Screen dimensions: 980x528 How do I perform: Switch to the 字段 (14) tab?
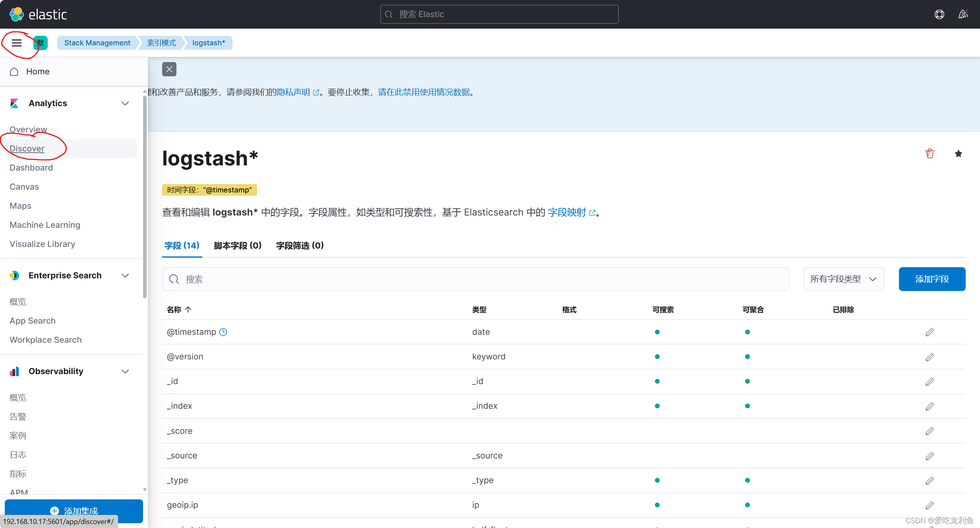(182, 246)
